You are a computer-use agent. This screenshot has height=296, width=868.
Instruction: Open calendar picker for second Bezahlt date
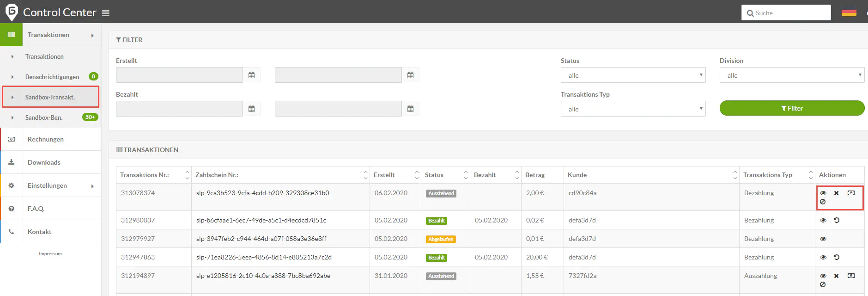click(410, 109)
